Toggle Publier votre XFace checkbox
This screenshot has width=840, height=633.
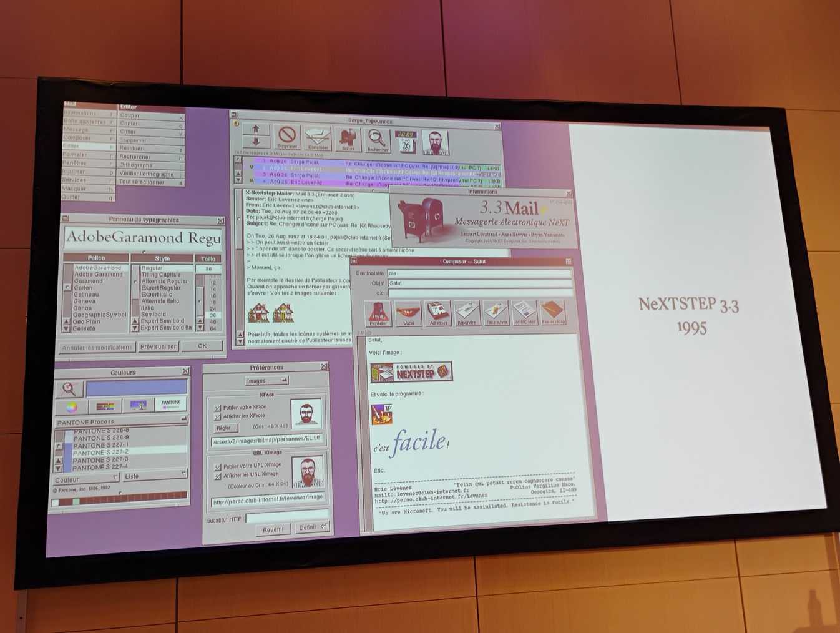218,408
